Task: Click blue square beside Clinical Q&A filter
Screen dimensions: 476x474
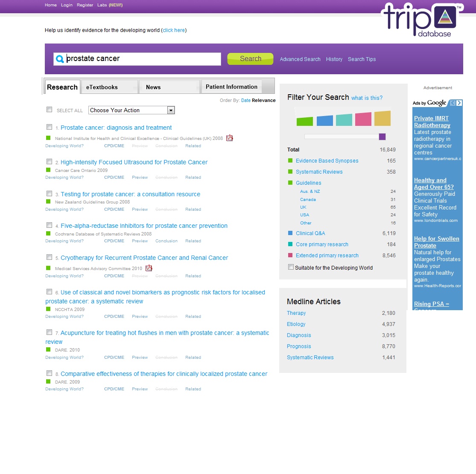Action: click(x=290, y=233)
